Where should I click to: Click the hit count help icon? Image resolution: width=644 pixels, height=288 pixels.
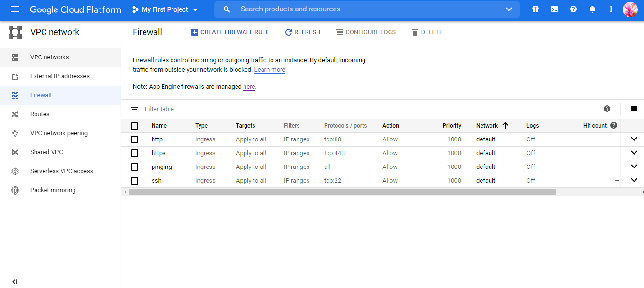[x=614, y=126]
